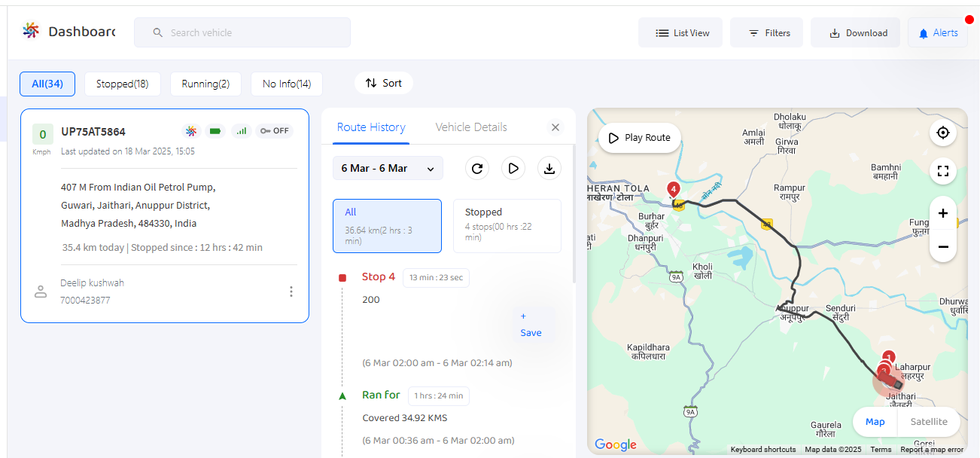Click the signal strength icon
The image size is (980, 458).
pos(242,131)
